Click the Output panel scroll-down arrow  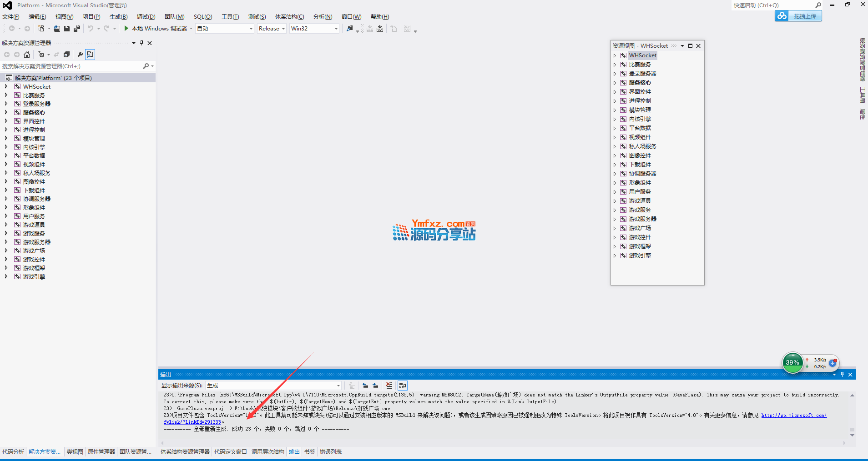852,436
